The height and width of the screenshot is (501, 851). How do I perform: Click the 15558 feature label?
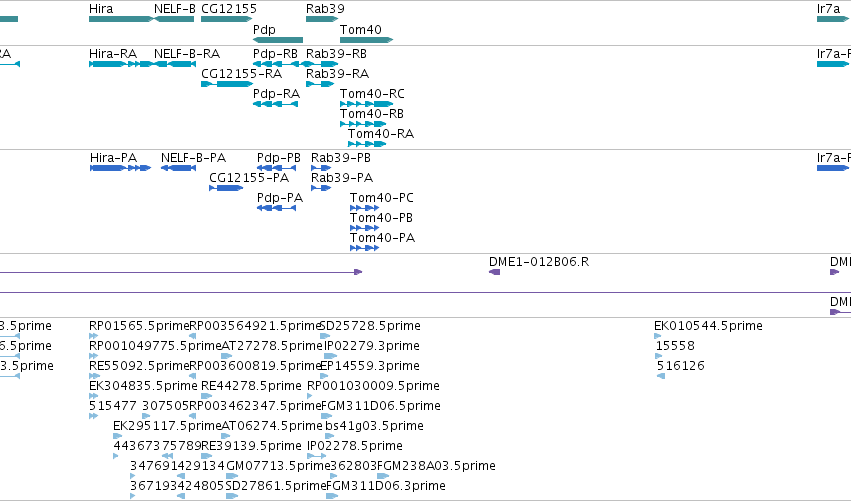pyautogui.click(x=675, y=346)
